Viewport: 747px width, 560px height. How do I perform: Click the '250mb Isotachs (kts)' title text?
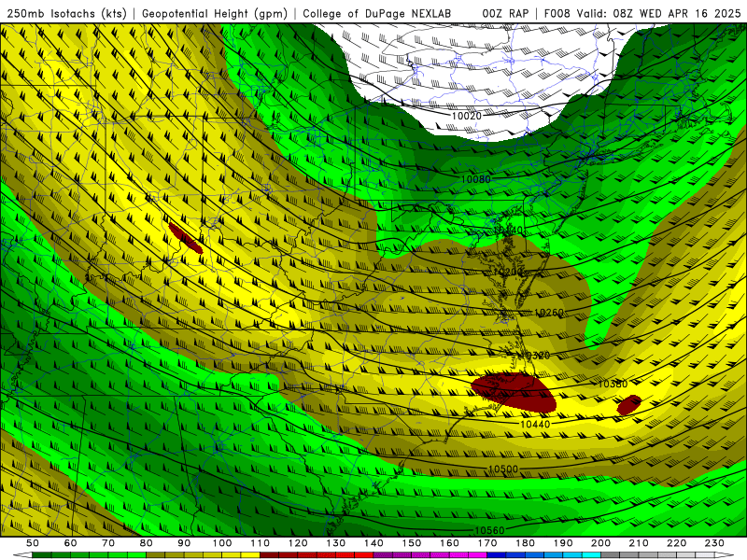pyautogui.click(x=66, y=13)
